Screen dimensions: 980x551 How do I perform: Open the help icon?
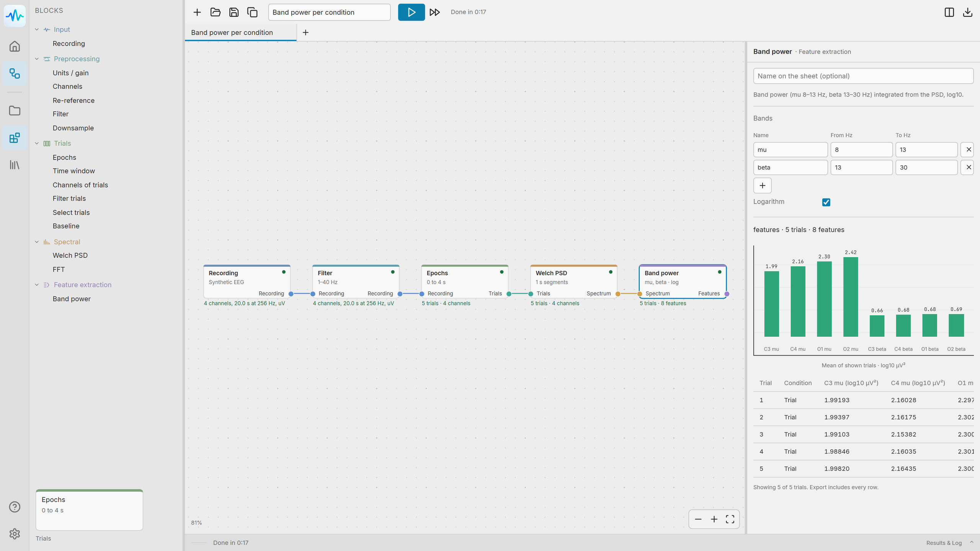pos(15,507)
